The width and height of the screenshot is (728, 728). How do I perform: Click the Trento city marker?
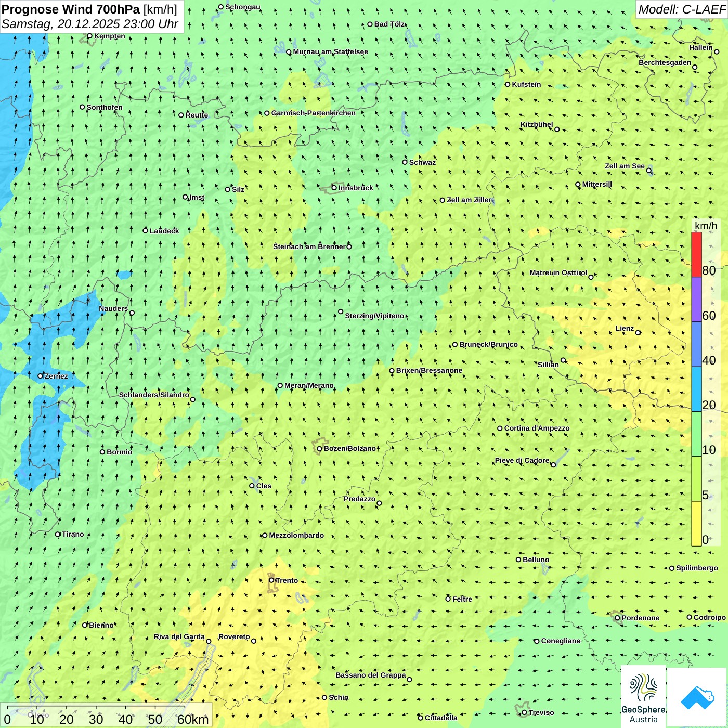click(x=271, y=580)
